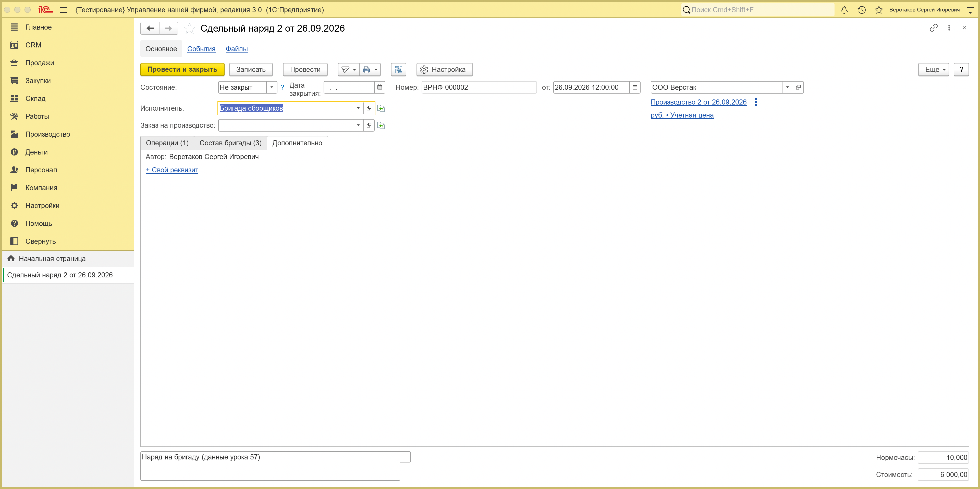Open the notifications bell icon
The width and height of the screenshot is (980, 489).
click(844, 10)
